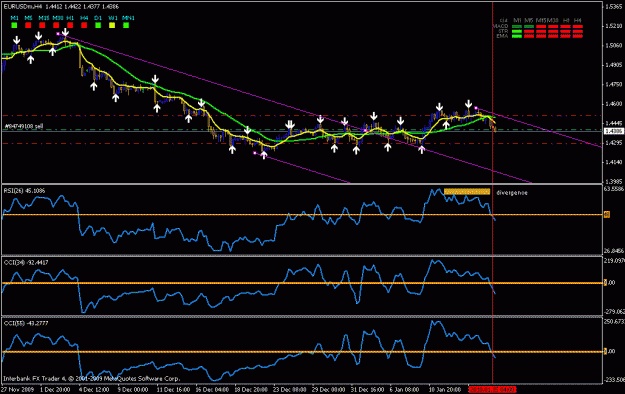Click the Interbank FX Trader 4 copyright text
Screen dimensions: 625x394
click(x=92, y=378)
